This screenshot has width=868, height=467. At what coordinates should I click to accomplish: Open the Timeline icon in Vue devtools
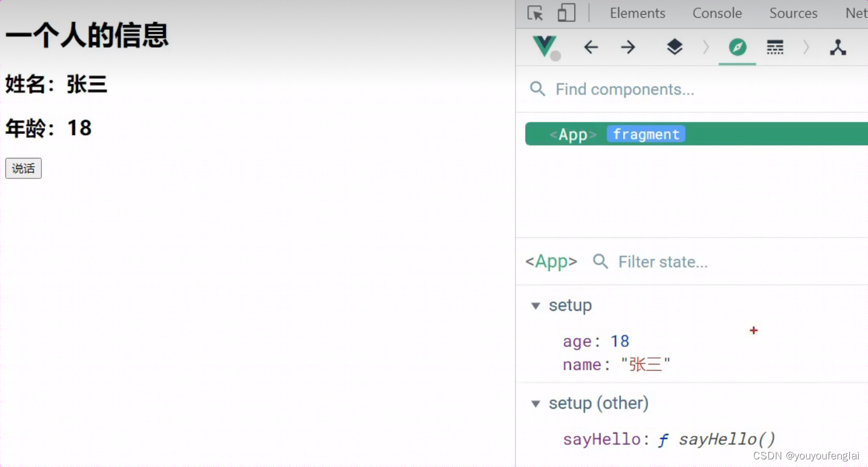(775, 47)
